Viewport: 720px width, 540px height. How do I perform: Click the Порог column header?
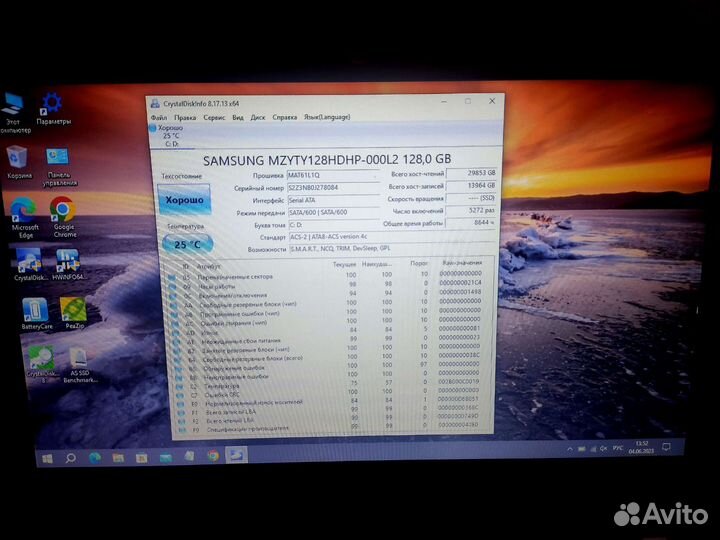419,264
